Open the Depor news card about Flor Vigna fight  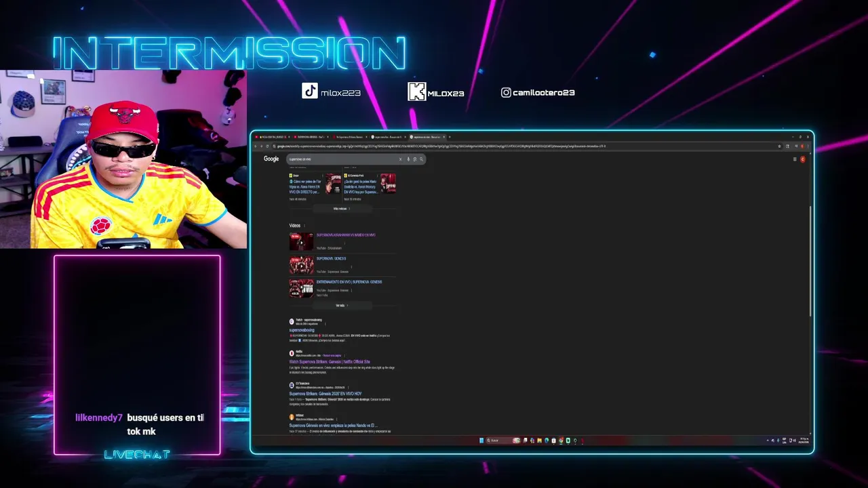(x=307, y=186)
